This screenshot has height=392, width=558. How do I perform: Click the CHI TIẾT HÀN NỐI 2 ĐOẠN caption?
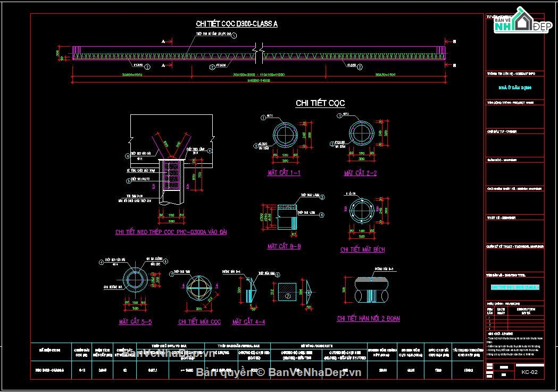[368, 319]
